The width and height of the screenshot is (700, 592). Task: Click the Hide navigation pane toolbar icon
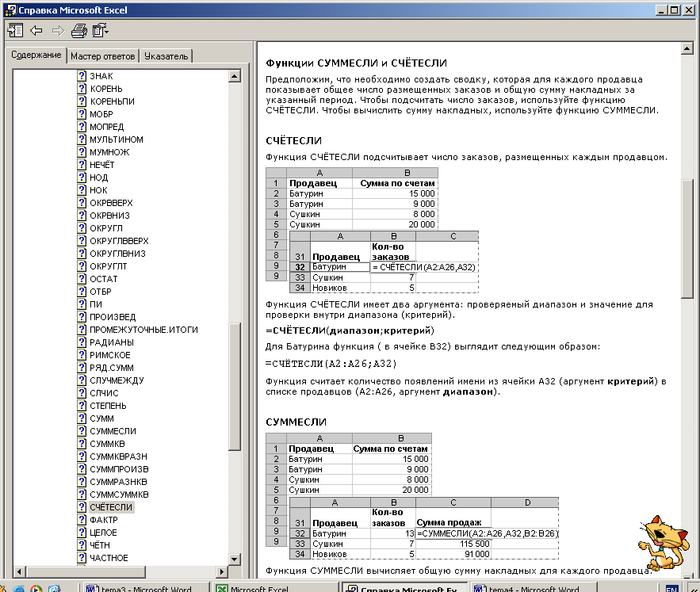tap(15, 30)
